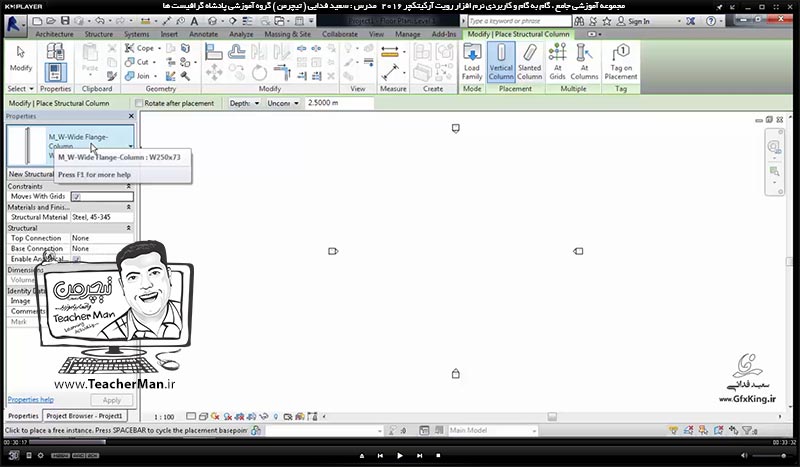Click the Properties palette icon in ribbon
The image size is (800, 467).
(x=55, y=72)
